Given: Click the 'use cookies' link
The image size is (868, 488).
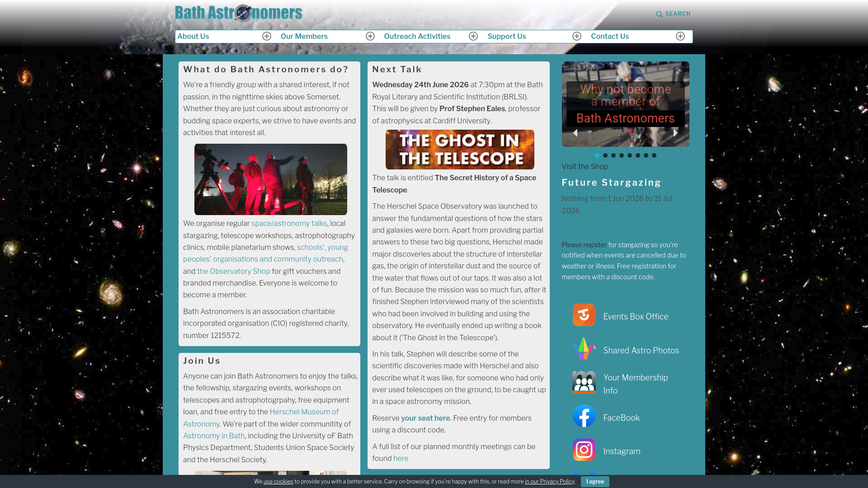Looking at the screenshot, I should click(278, 482).
